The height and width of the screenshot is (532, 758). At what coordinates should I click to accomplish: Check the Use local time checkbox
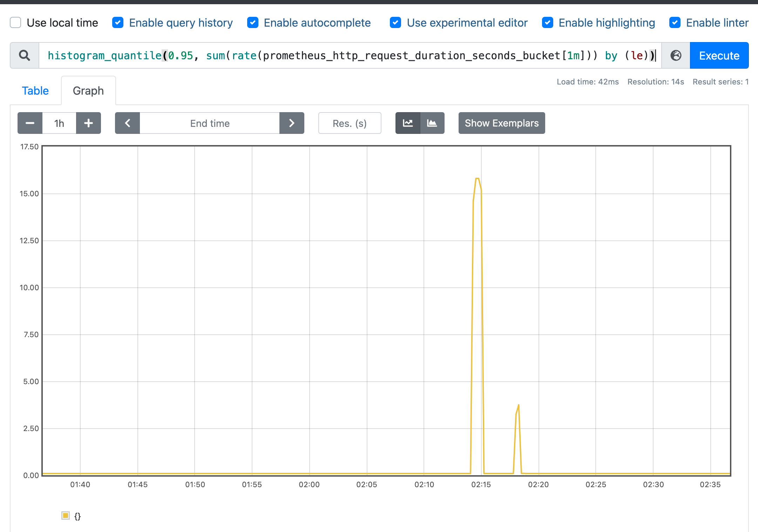click(x=15, y=23)
